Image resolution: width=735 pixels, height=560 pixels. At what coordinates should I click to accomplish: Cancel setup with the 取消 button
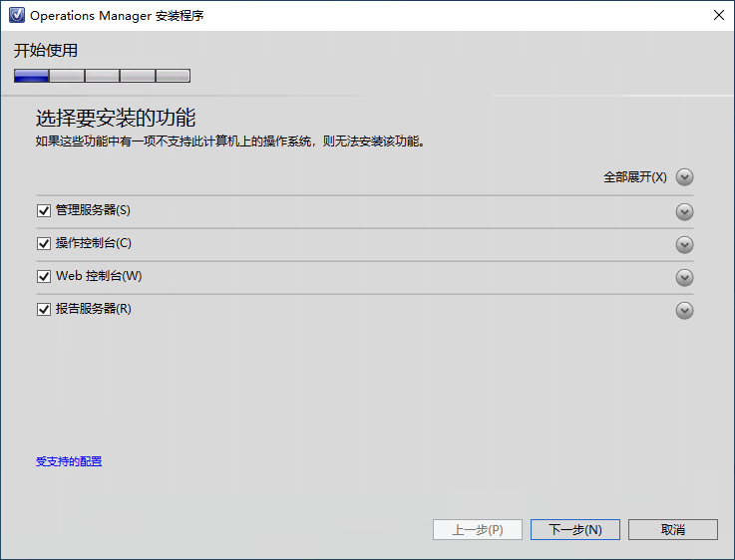point(672,529)
